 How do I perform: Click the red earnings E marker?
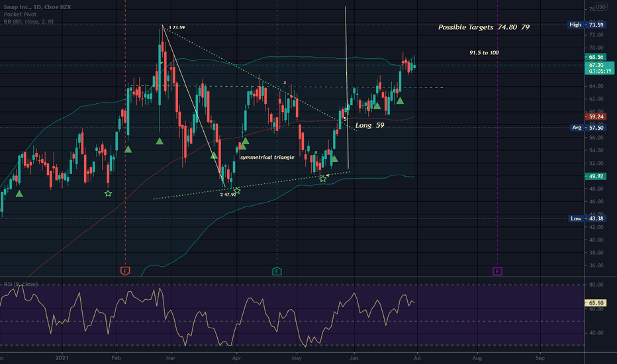coord(125,271)
